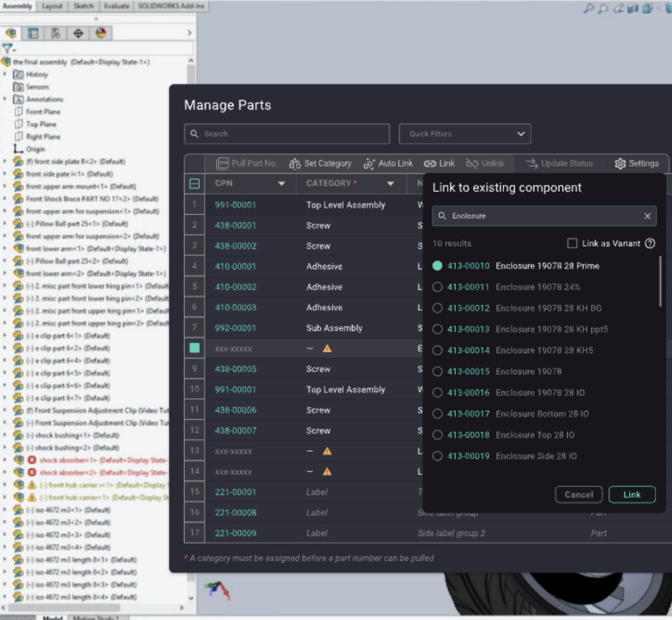Open the DisplayManager color wheel tab

(x=101, y=33)
